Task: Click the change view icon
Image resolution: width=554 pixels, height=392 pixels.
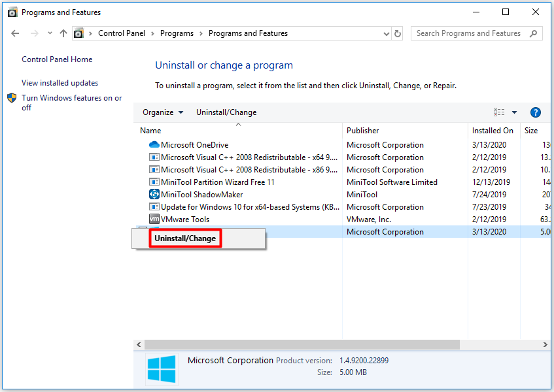Action: tap(499, 112)
